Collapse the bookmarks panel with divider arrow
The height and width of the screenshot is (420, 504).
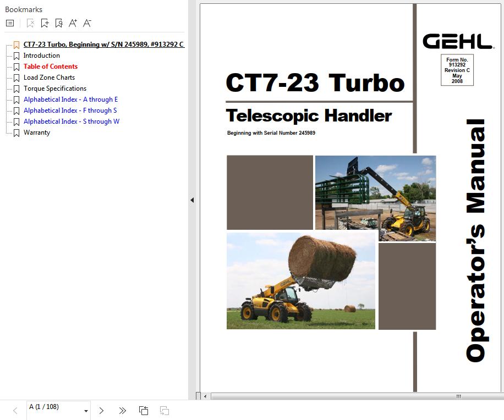[x=192, y=200]
